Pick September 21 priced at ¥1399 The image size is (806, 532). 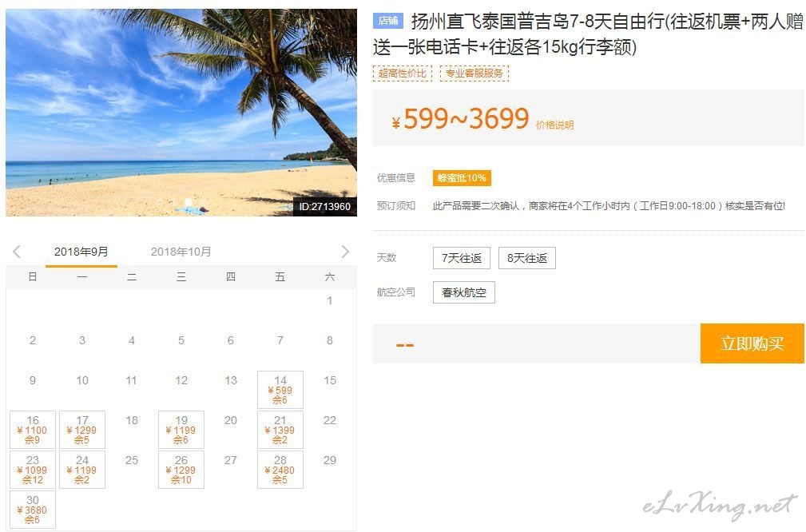pyautogui.click(x=280, y=430)
